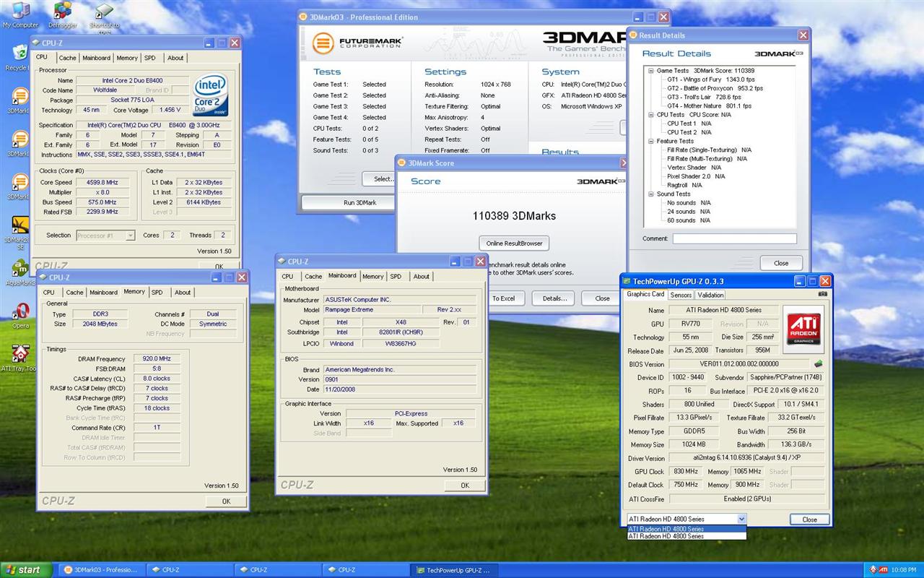
Task: Click the Run 3DMark button
Action: pyautogui.click(x=359, y=203)
